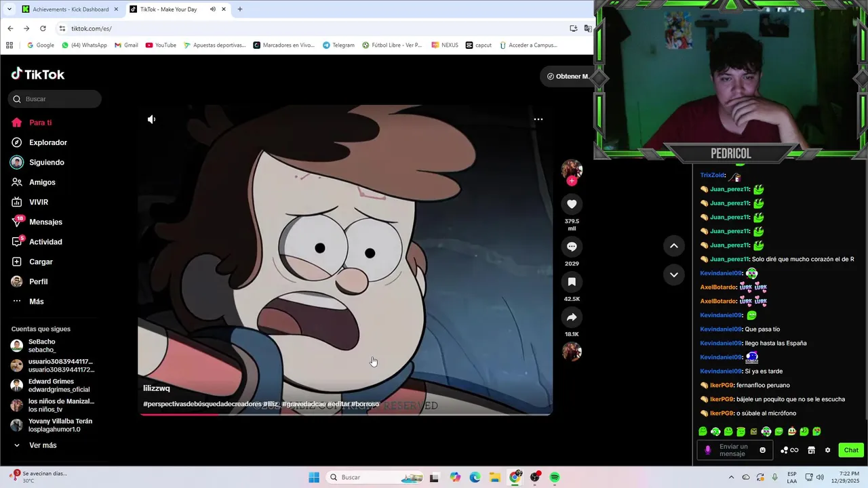Open the chat emote picker smiley

[762, 450]
